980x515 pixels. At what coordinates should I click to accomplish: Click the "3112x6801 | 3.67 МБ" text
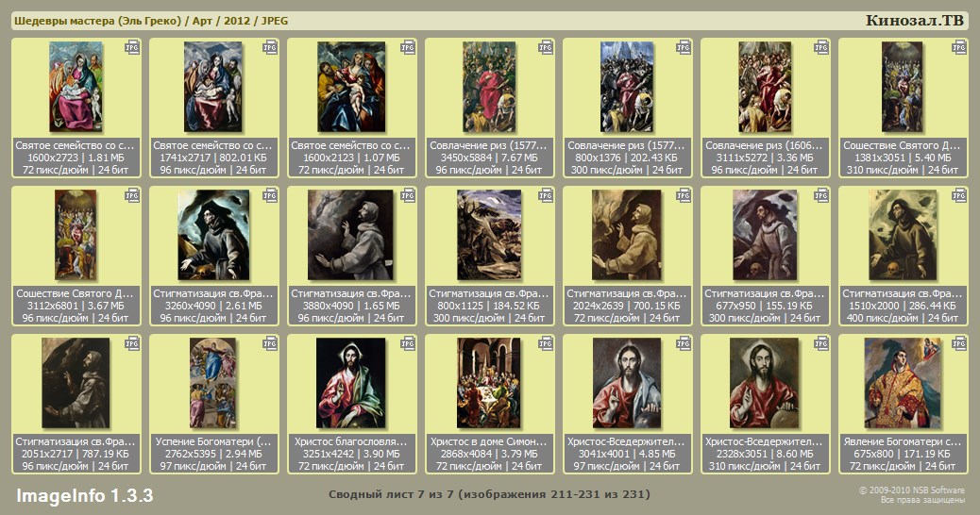tap(76, 306)
